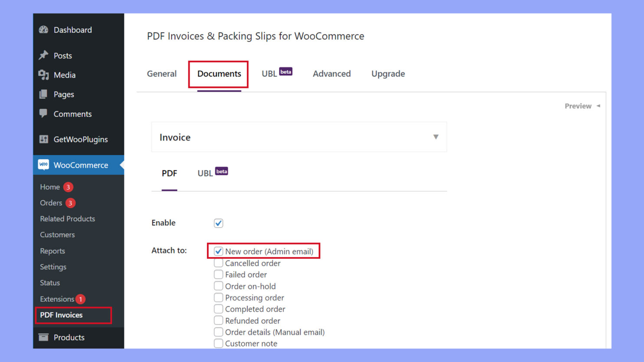The height and width of the screenshot is (362, 644).
Task: Open the UBL beta sub-tab
Action: pyautogui.click(x=205, y=173)
